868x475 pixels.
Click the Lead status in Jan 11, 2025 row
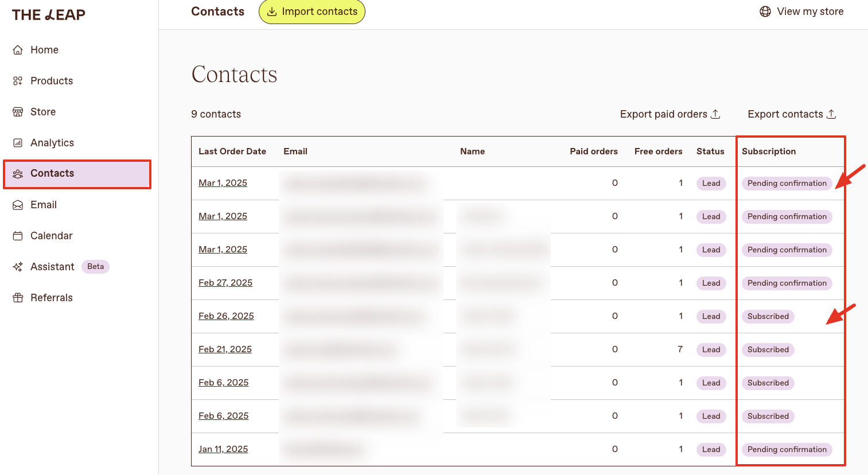pyautogui.click(x=711, y=449)
